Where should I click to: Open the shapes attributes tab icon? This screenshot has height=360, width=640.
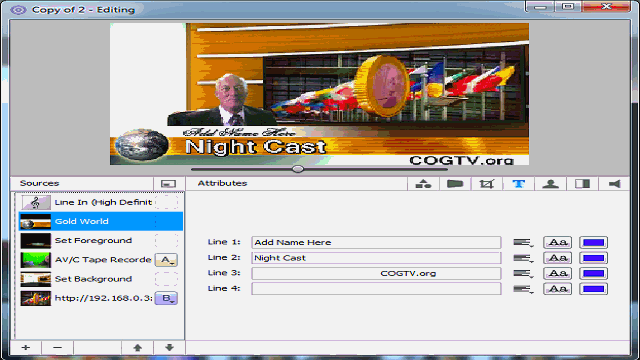coord(423,184)
